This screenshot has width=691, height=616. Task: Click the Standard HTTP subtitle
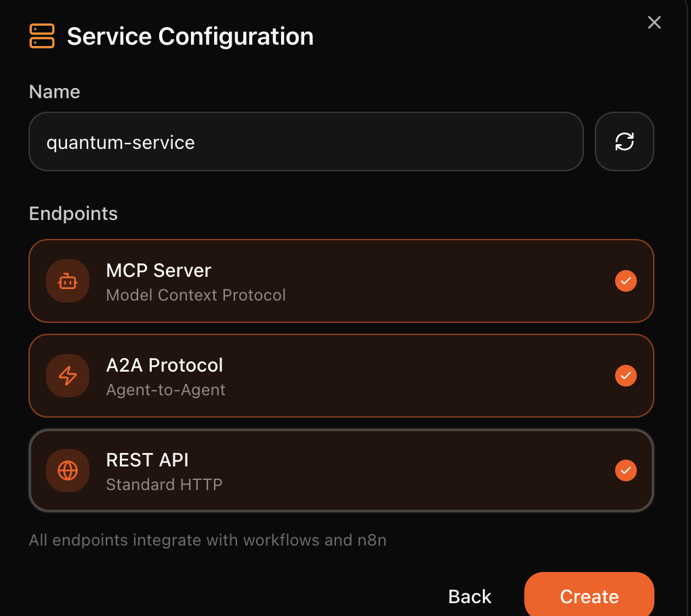pos(164,485)
